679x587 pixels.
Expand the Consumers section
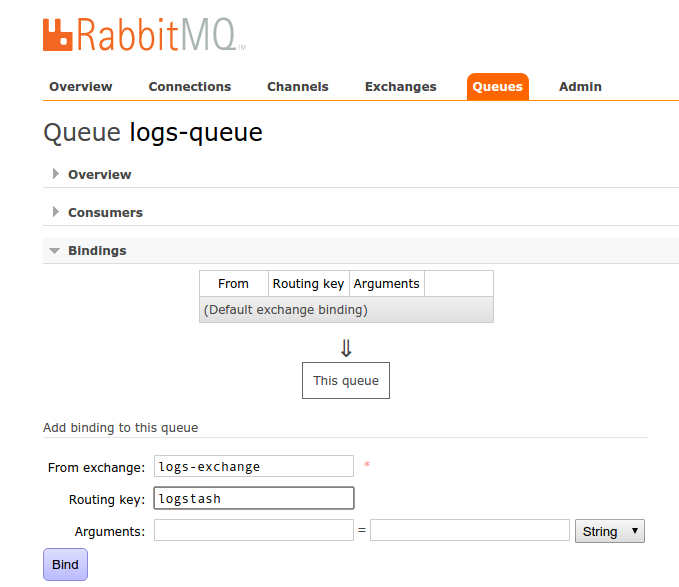(105, 213)
